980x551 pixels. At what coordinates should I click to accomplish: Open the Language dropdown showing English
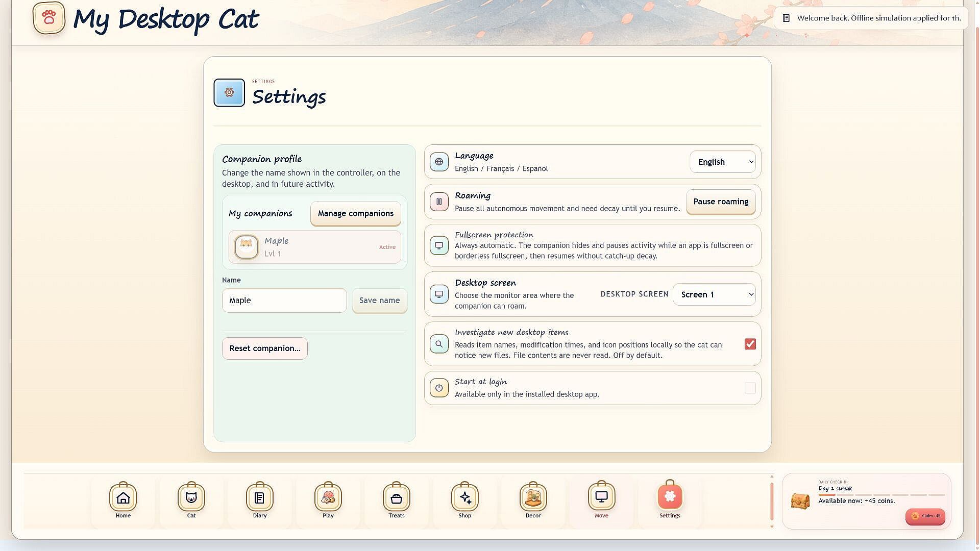722,162
